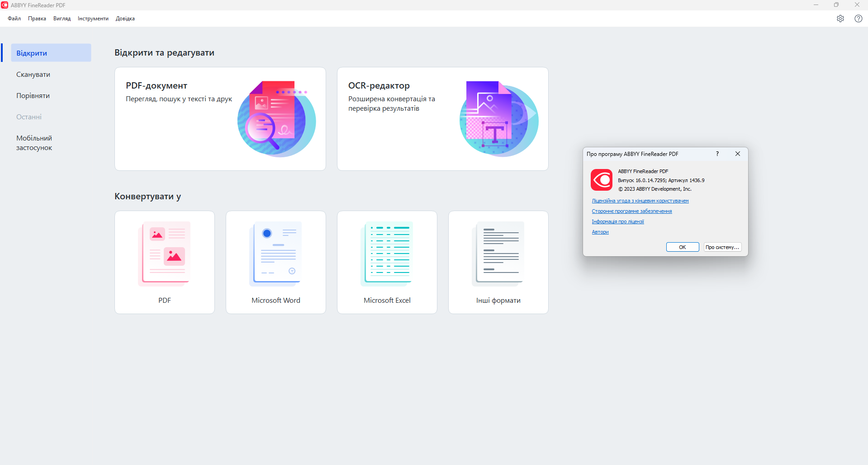Select the Інші формати document icon

click(x=498, y=254)
